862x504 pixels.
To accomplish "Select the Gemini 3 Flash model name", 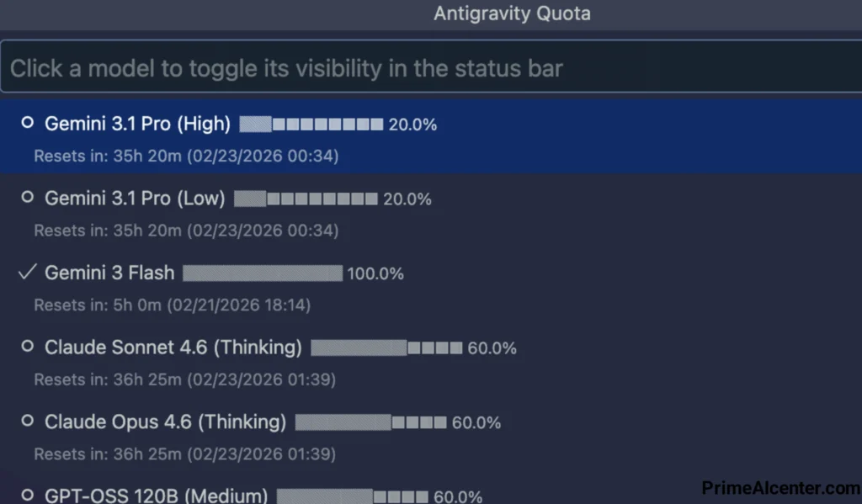I will (109, 273).
